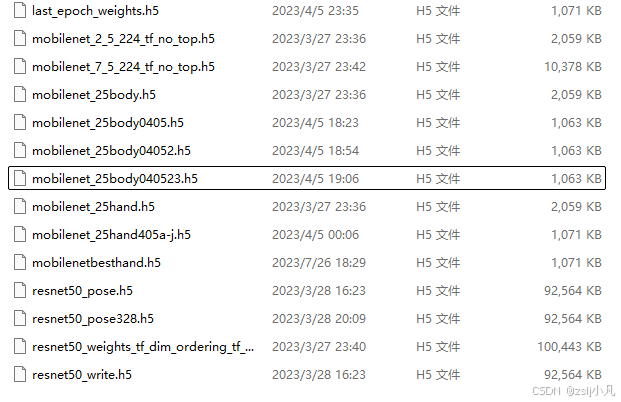Click the icon beside resnet50_write.h5
The height and width of the screenshot is (402, 621).
pos(20,374)
